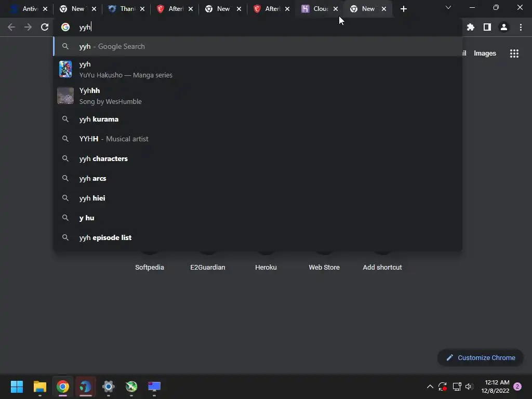Select the 'yyh kurama' suggestion
This screenshot has width=532, height=399.
258,119
